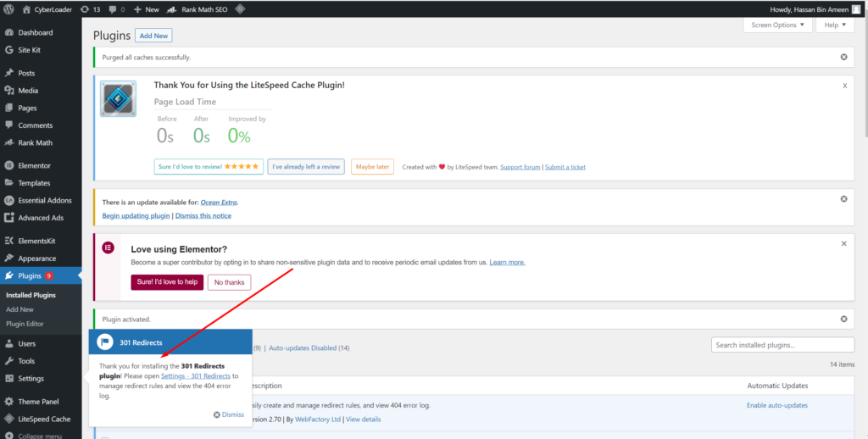This screenshot has width=868, height=439.
Task: Open Add New submenu under Plugins
Action: [x=20, y=309]
